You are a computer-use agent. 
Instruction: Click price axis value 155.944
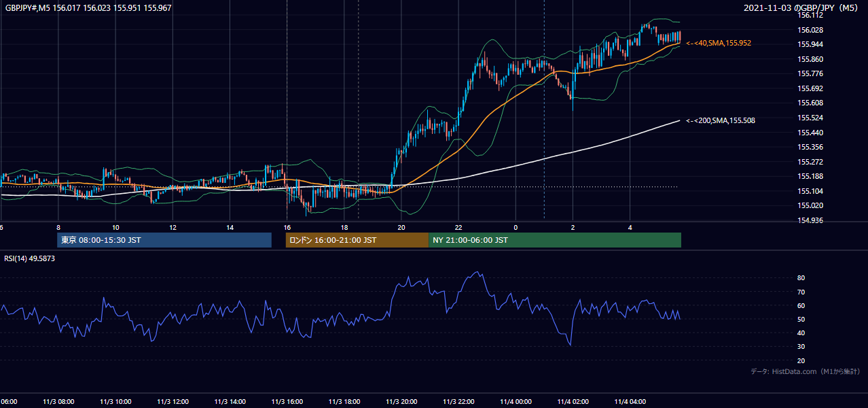click(810, 44)
